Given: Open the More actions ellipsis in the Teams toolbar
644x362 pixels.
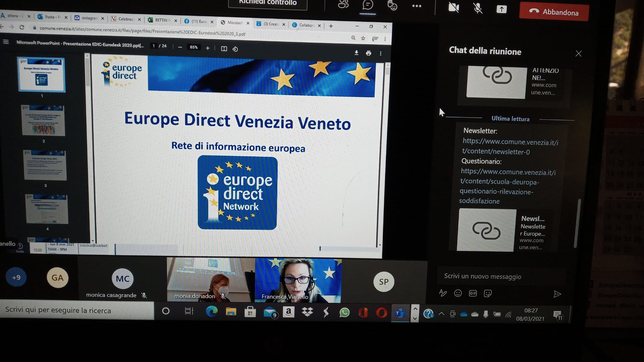Looking at the screenshot, I should coord(417,6).
